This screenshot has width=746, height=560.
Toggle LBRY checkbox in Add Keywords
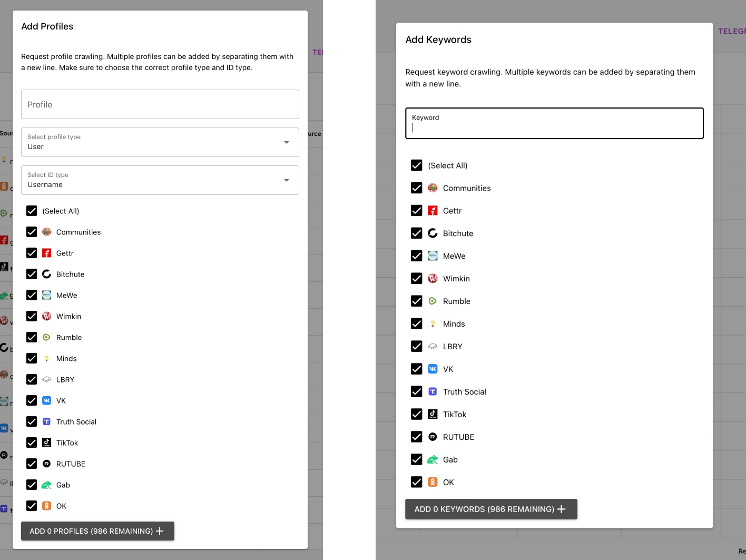pos(417,346)
